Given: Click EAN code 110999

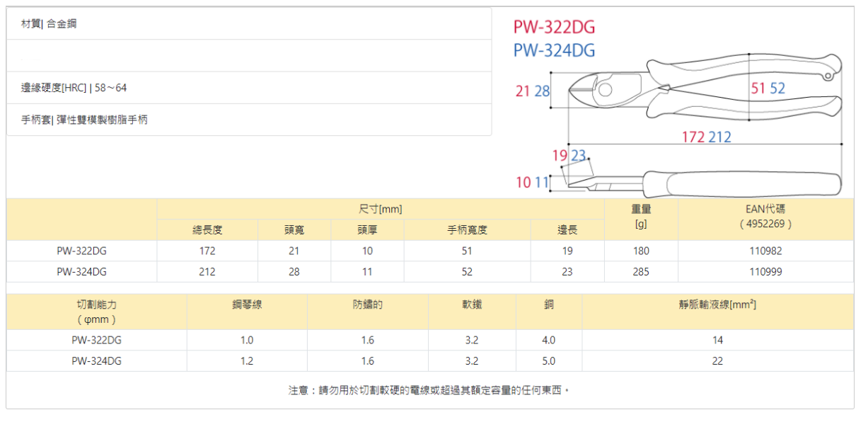Looking at the screenshot, I should point(765,271).
